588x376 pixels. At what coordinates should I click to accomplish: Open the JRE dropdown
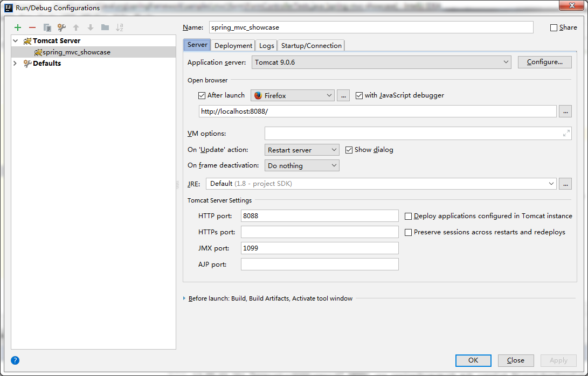[x=381, y=184]
